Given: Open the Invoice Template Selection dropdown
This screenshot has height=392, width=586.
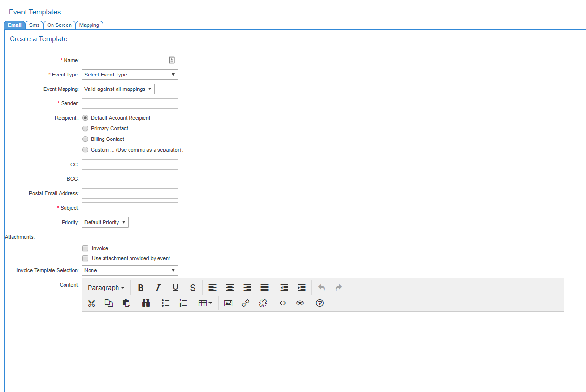Looking at the screenshot, I should [130, 270].
